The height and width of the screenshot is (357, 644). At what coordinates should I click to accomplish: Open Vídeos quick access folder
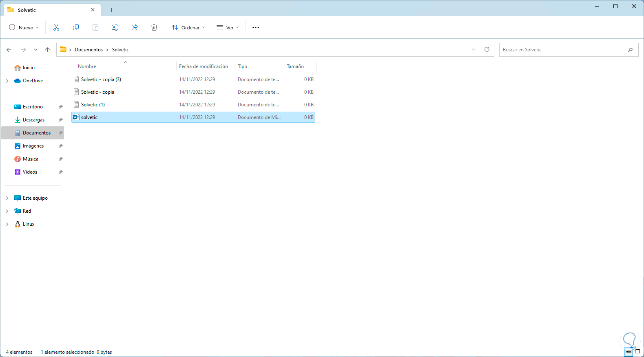click(30, 172)
